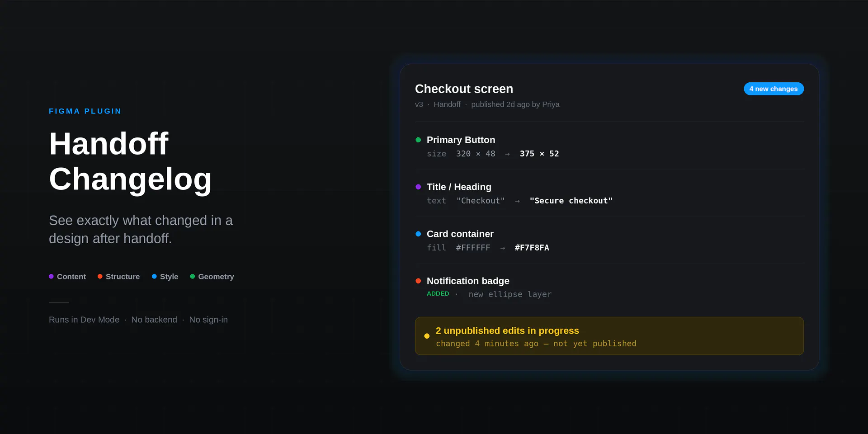Click the green Geometry legend dot
Screen dimensions: 868x434
[x=193, y=276]
